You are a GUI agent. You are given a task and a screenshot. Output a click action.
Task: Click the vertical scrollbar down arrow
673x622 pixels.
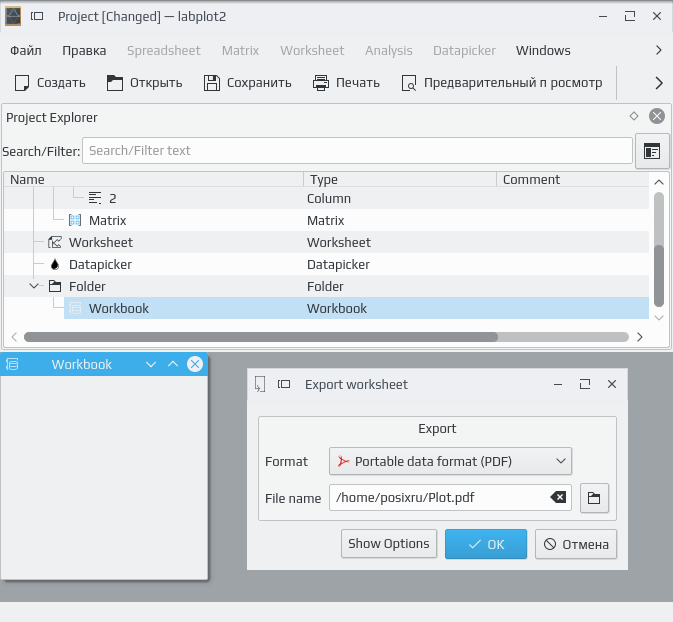(659, 318)
